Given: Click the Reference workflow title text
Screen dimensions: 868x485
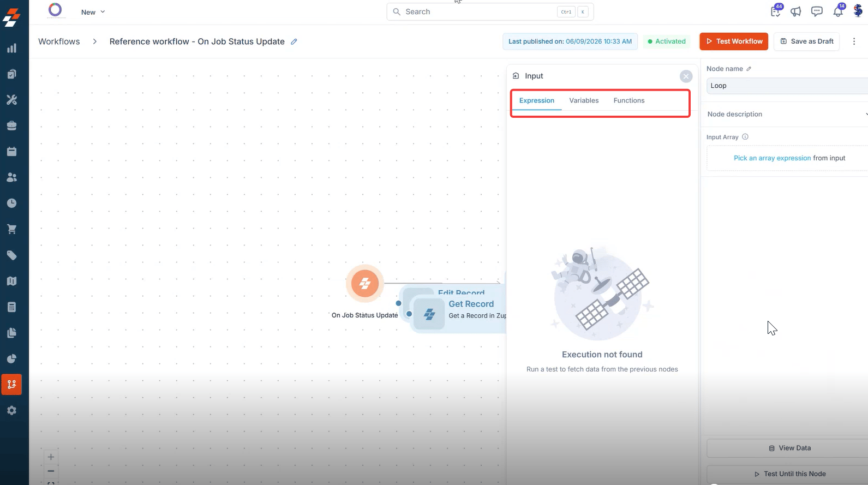Looking at the screenshot, I should [197, 41].
